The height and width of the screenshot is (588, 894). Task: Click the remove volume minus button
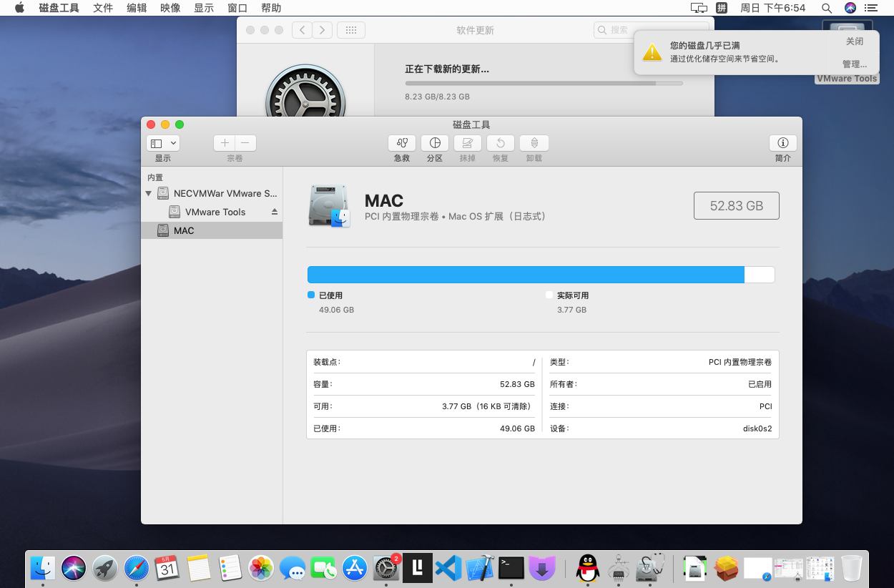click(x=245, y=143)
